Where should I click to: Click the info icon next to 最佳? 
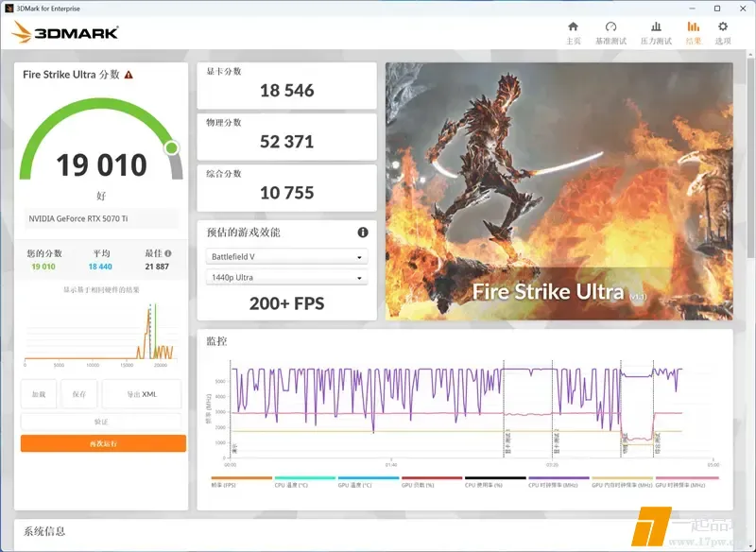[168, 253]
